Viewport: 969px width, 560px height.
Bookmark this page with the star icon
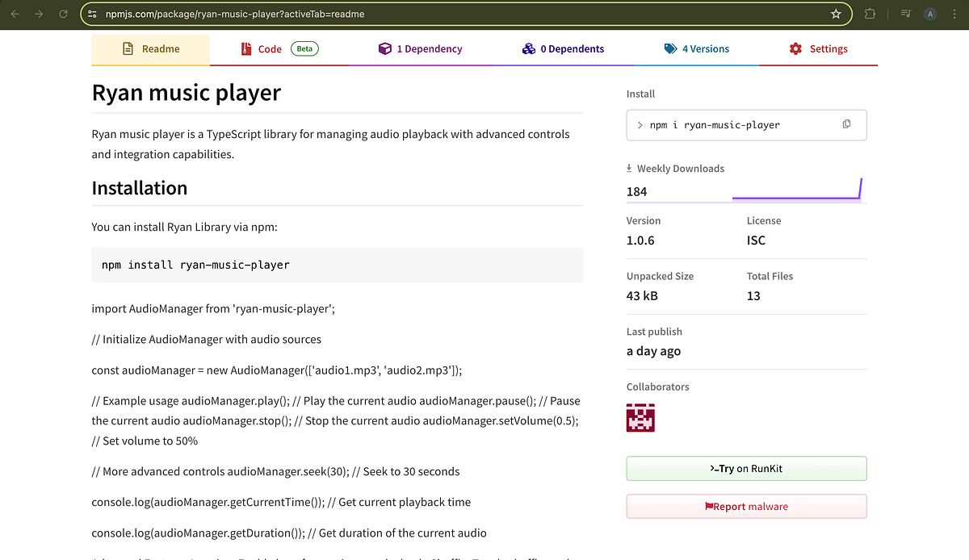(x=837, y=14)
